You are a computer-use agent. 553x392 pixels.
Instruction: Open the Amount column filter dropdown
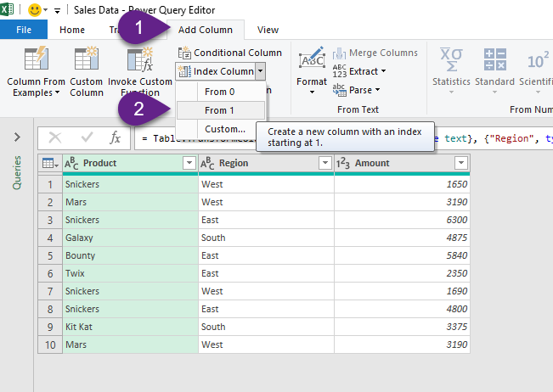(x=461, y=163)
